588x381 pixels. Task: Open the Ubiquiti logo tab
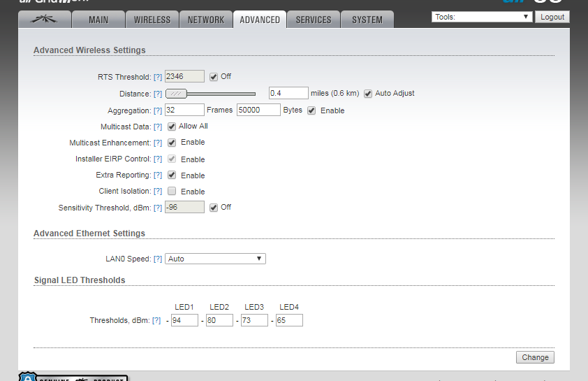pos(43,20)
